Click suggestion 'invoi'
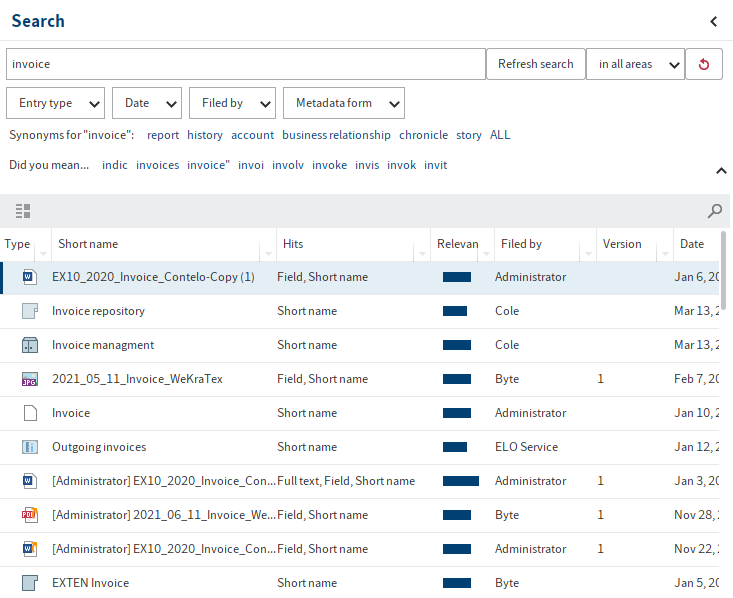Screen dimensions: 733x598 point(251,165)
